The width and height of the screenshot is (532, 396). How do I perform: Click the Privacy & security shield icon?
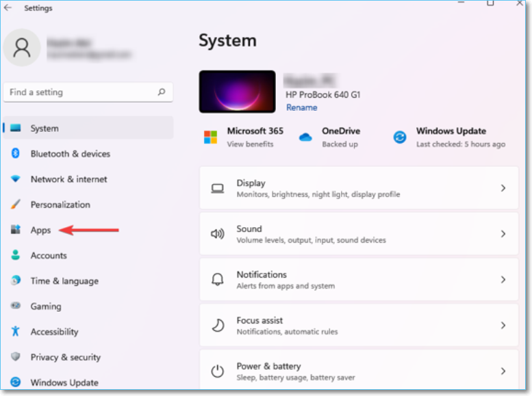15,357
